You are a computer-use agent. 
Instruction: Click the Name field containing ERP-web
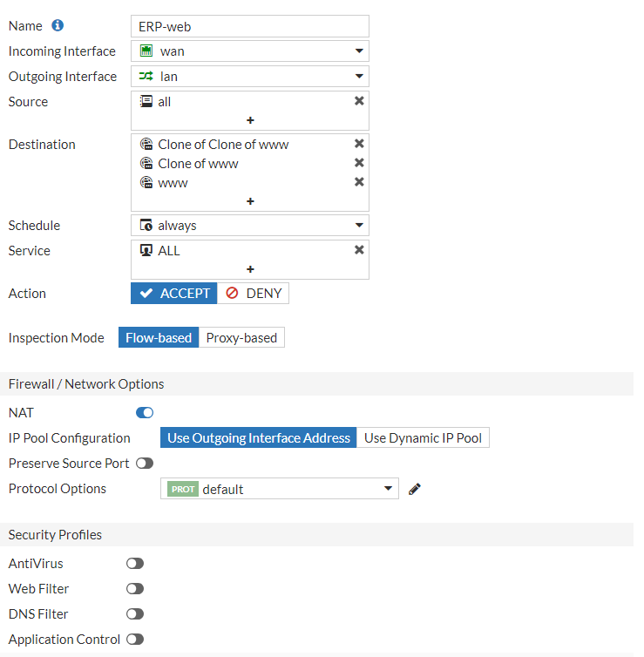250,26
